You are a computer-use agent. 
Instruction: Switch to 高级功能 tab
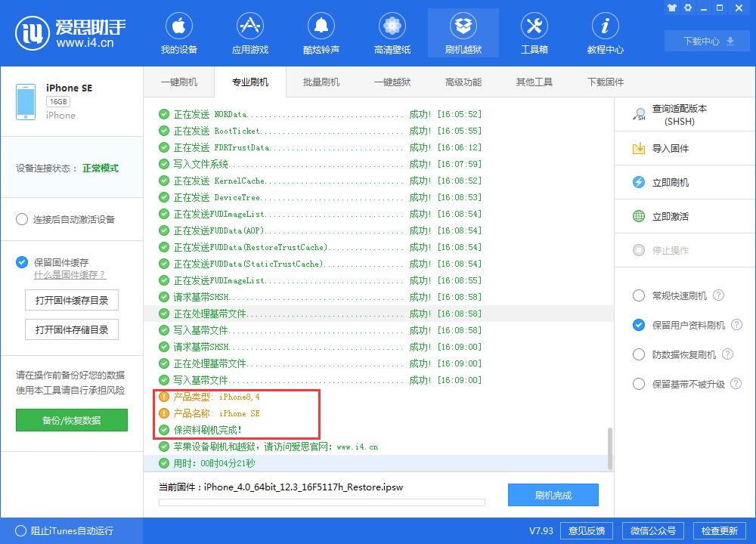click(463, 82)
